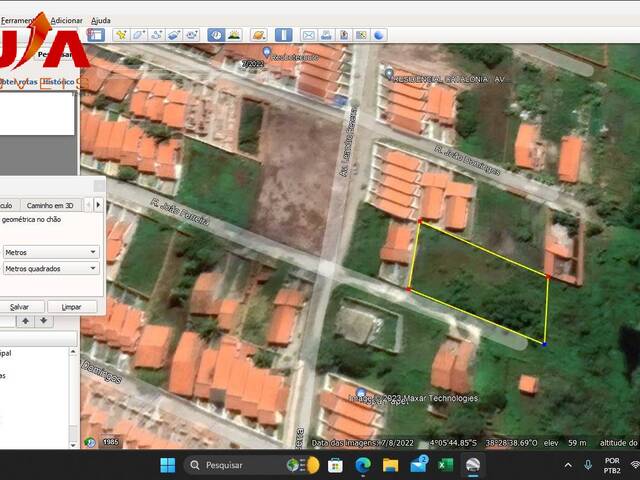Screen dimensions: 640x480
Task: Email the current view
Action: click(309, 35)
